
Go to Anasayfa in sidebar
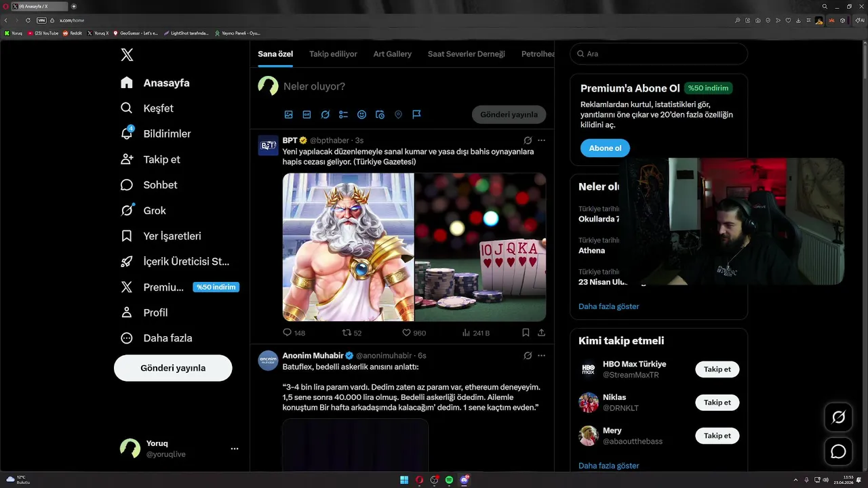[155, 83]
